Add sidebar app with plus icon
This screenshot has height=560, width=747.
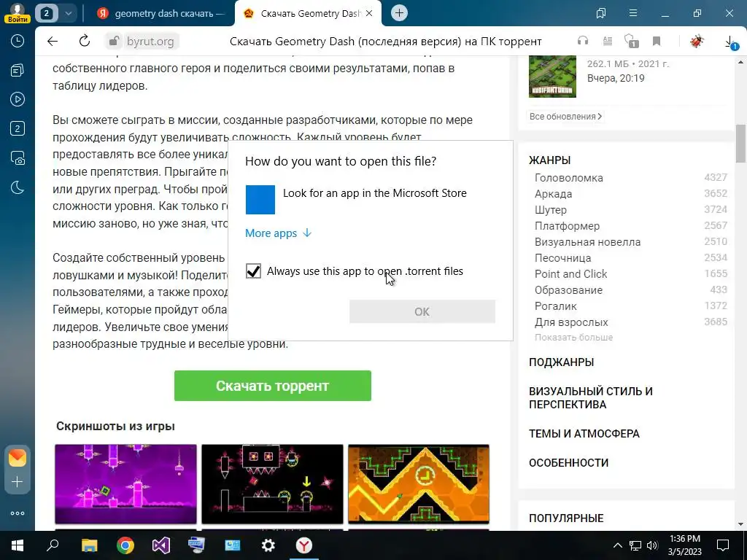pos(18,482)
